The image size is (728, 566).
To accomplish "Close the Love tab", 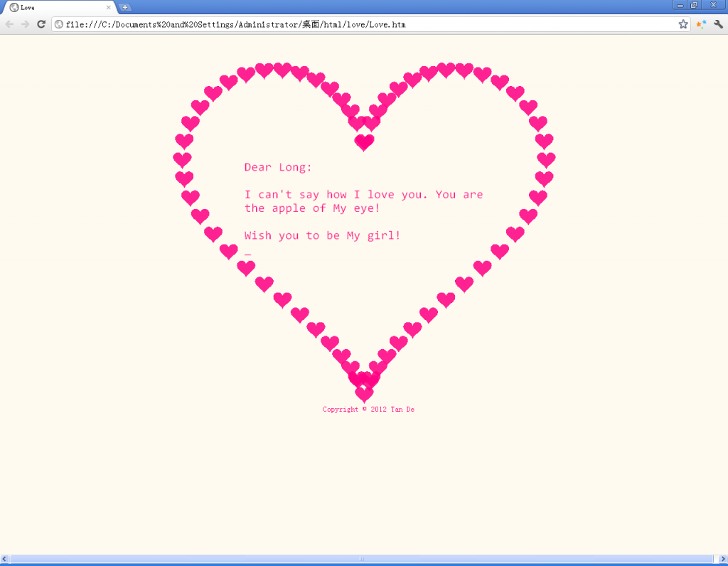I will pos(109,7).
